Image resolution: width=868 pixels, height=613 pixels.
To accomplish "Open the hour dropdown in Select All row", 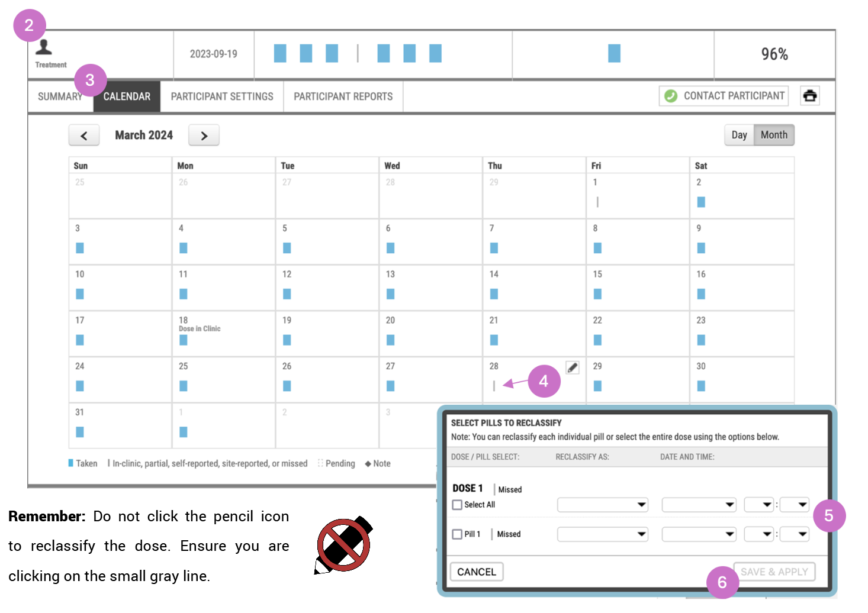I will coord(759,505).
